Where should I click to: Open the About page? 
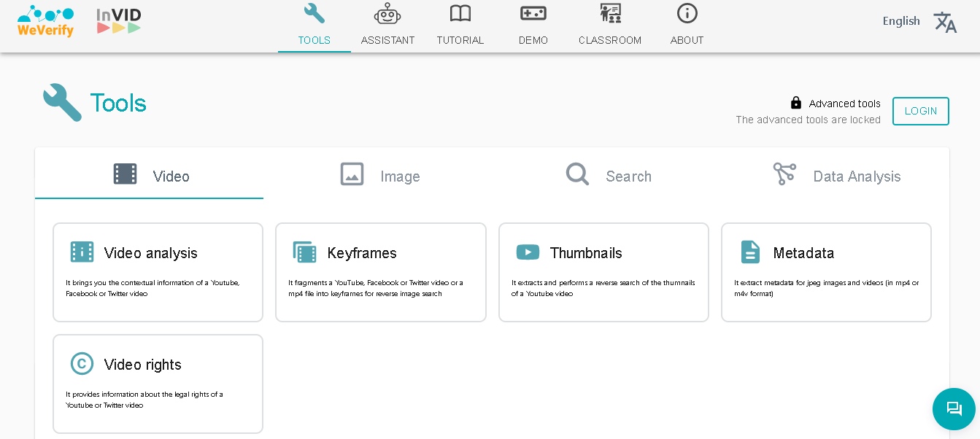687,26
